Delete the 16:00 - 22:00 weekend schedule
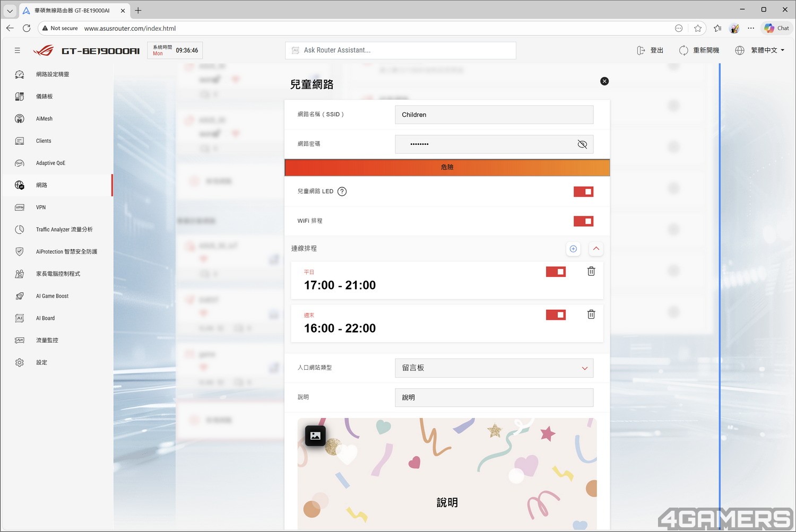 (x=591, y=315)
